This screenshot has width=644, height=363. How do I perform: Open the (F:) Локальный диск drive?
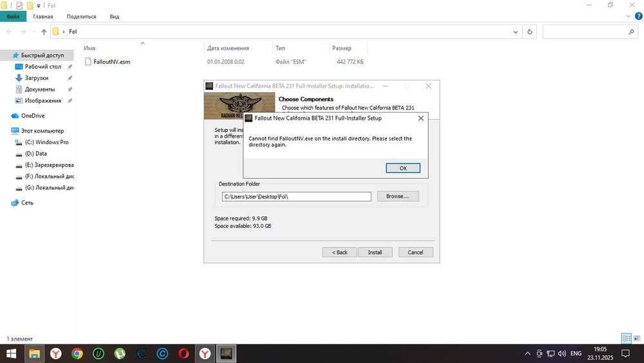49,176
